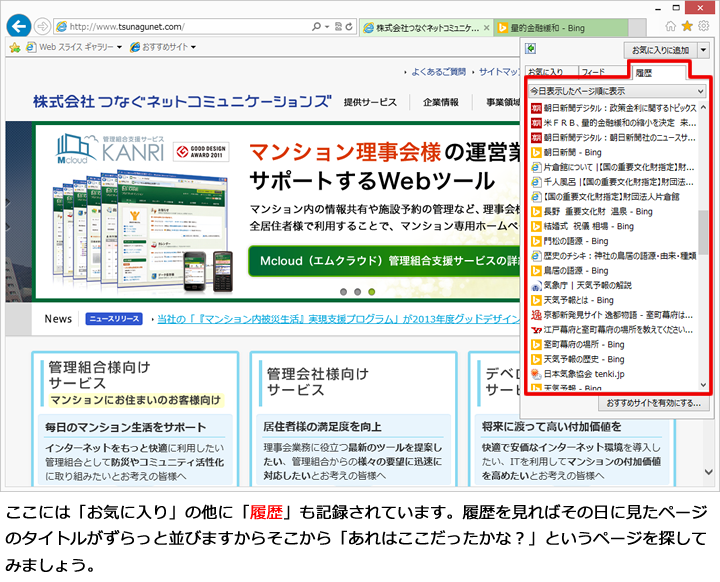Open the よくあるご質問 link
This screenshot has width=720, height=582.
pyautogui.click(x=439, y=72)
